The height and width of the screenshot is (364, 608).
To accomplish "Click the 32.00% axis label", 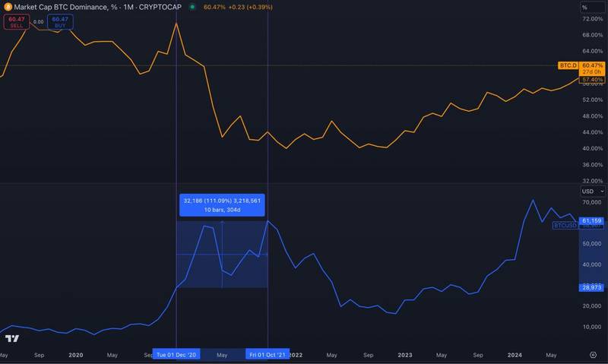I will coord(593,181).
